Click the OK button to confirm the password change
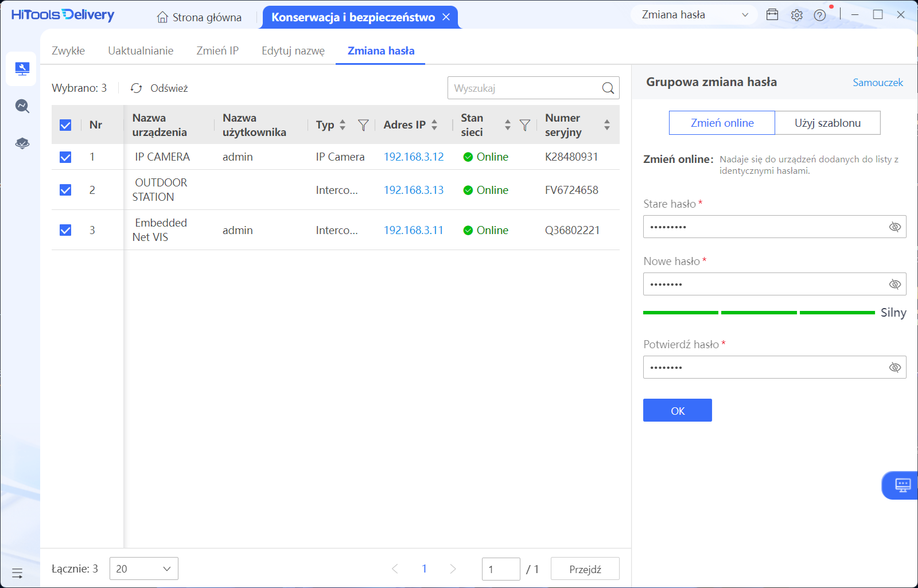Viewport: 918px width, 588px height. [677, 411]
